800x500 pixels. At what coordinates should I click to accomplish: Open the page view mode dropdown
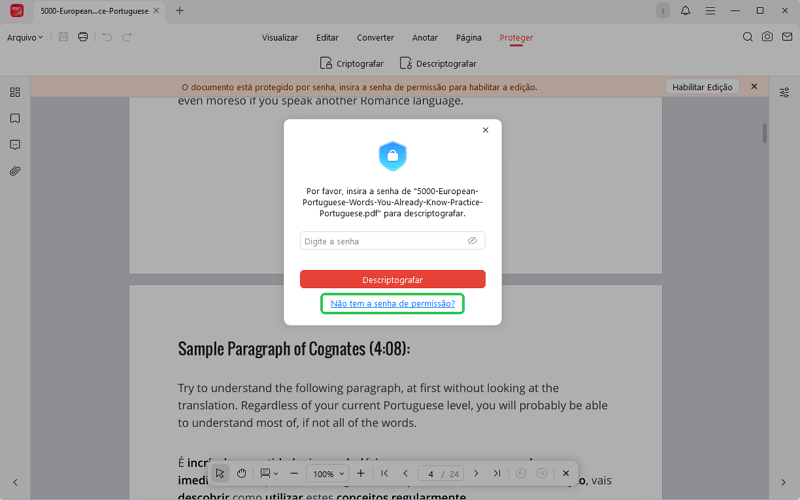click(x=269, y=473)
